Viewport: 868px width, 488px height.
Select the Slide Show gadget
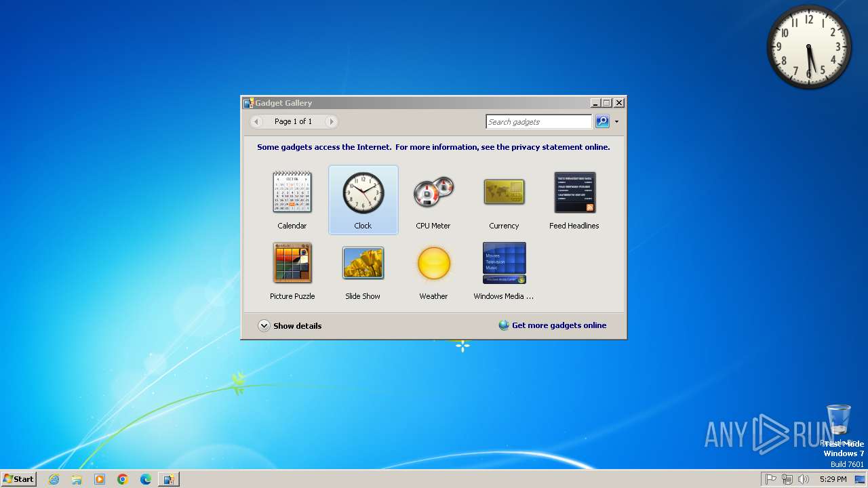pos(363,263)
